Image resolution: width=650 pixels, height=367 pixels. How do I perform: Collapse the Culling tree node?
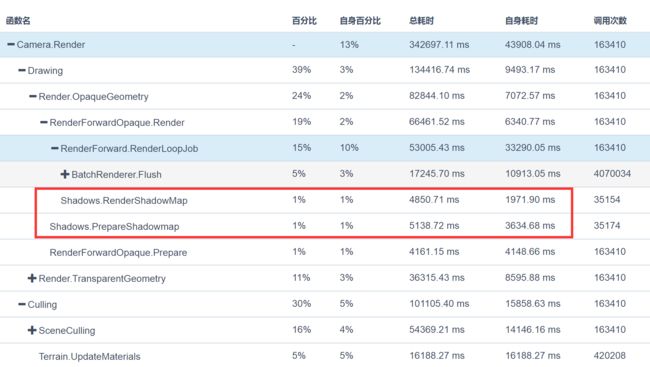[x=22, y=304]
